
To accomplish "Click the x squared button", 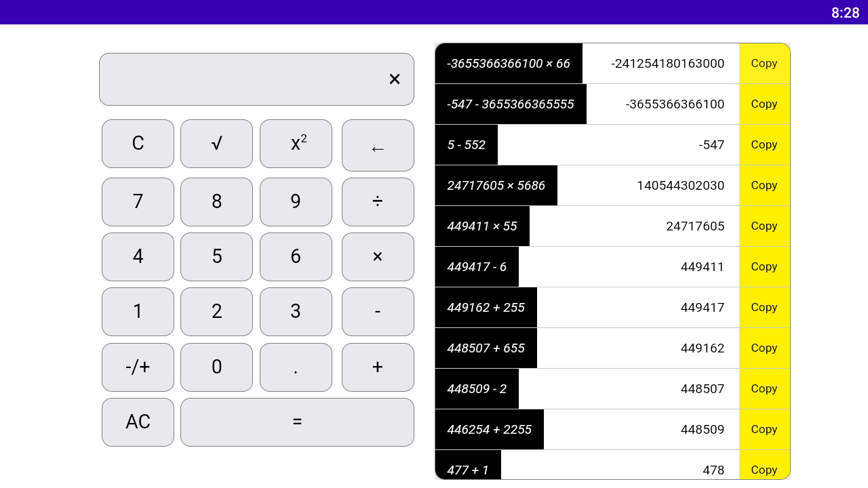I will pos(296,143).
